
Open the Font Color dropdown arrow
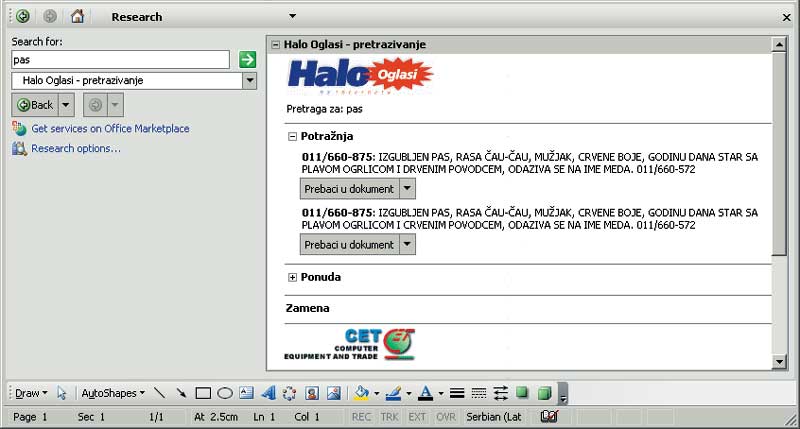(441, 393)
